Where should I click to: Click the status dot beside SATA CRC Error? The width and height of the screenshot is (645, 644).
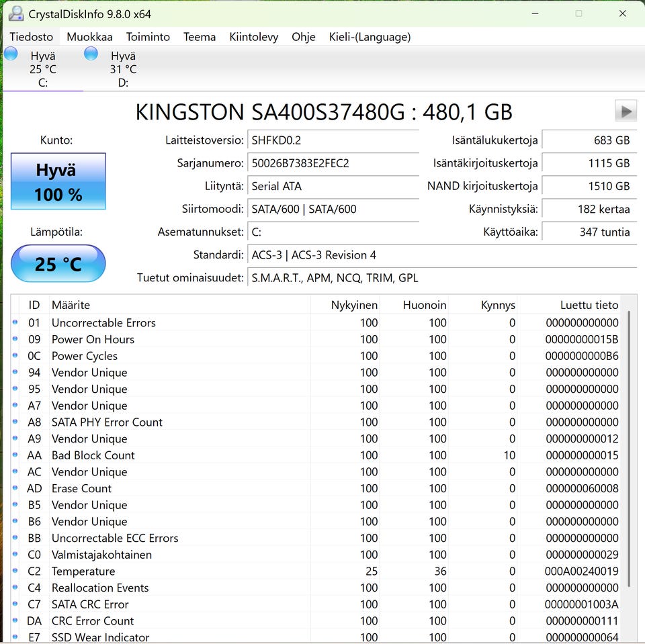point(15,604)
